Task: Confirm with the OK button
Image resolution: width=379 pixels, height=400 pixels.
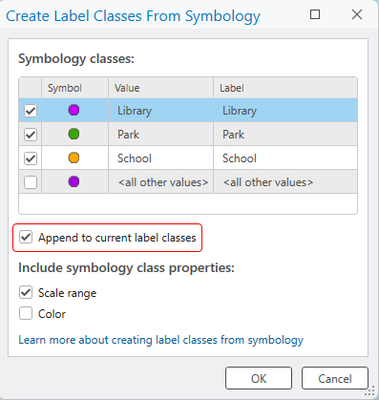Action: coord(259,379)
